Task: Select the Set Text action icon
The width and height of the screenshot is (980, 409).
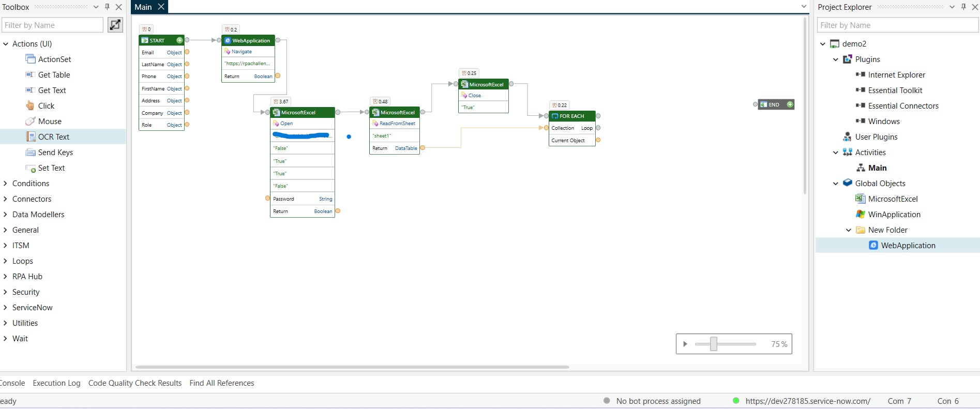Action: (31, 168)
